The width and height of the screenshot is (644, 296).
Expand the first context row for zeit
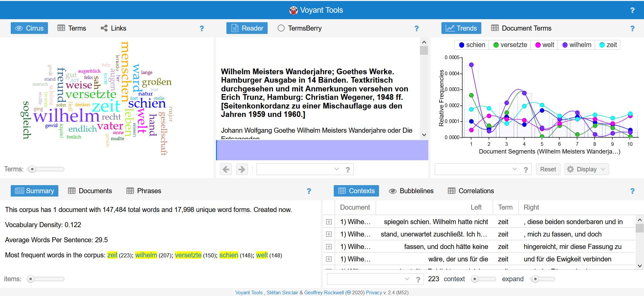click(329, 222)
